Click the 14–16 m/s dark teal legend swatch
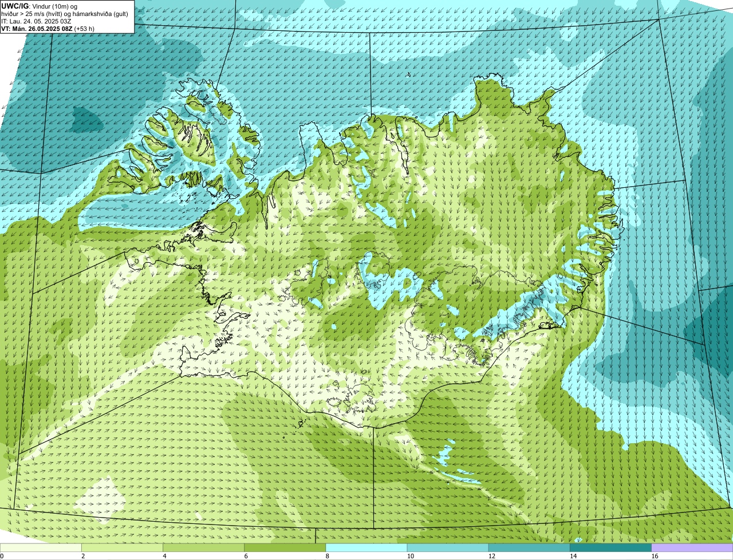The width and height of the screenshot is (733, 560). coord(610,547)
